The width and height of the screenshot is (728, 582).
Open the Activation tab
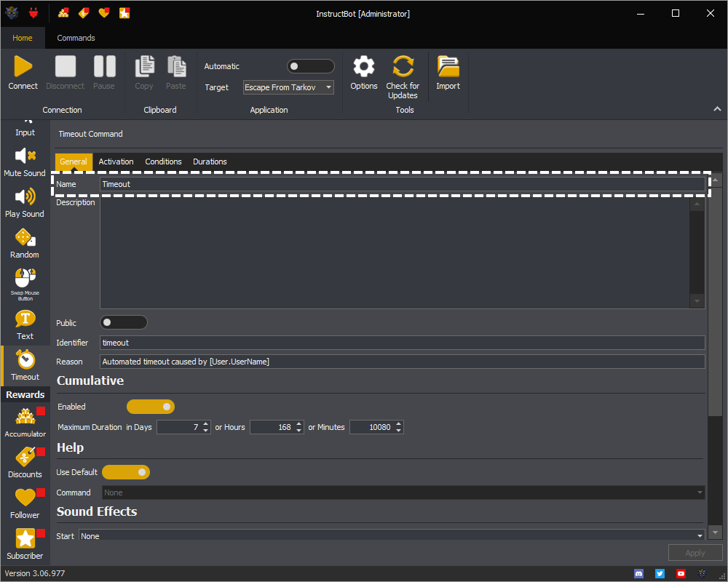[116, 162]
